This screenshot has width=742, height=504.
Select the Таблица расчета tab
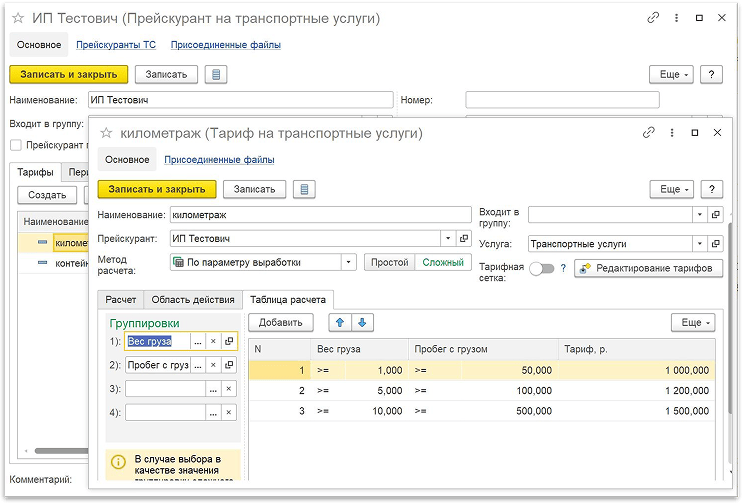[x=288, y=300]
